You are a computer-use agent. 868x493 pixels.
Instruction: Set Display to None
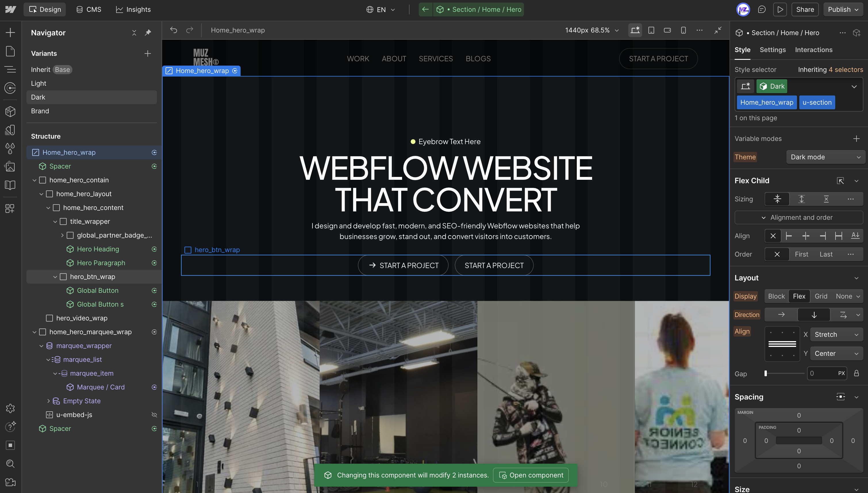tap(844, 296)
